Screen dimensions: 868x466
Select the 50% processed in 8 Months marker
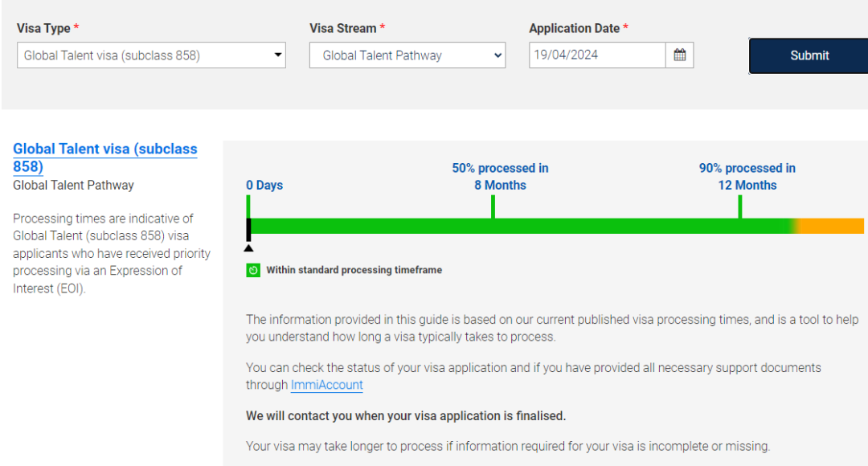500,177
